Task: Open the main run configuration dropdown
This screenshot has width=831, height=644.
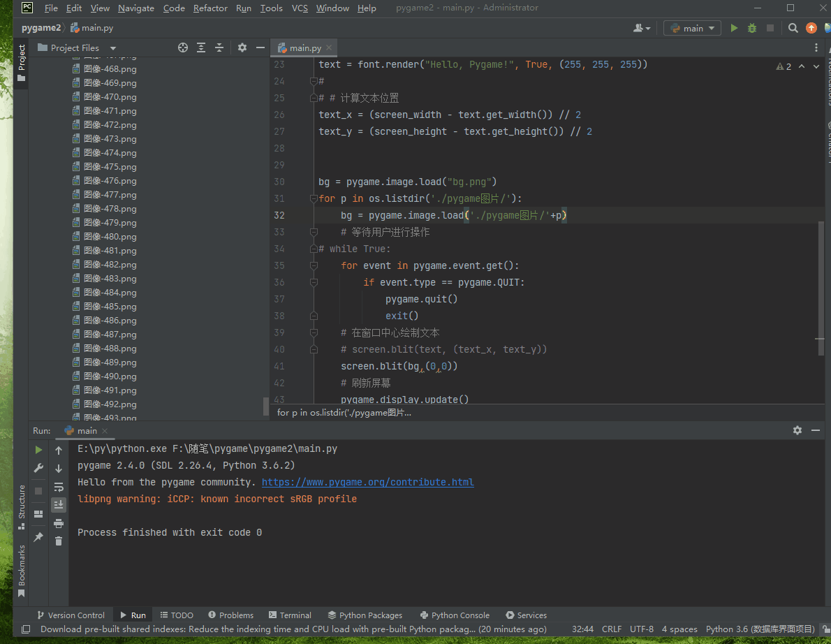Action: [692, 28]
